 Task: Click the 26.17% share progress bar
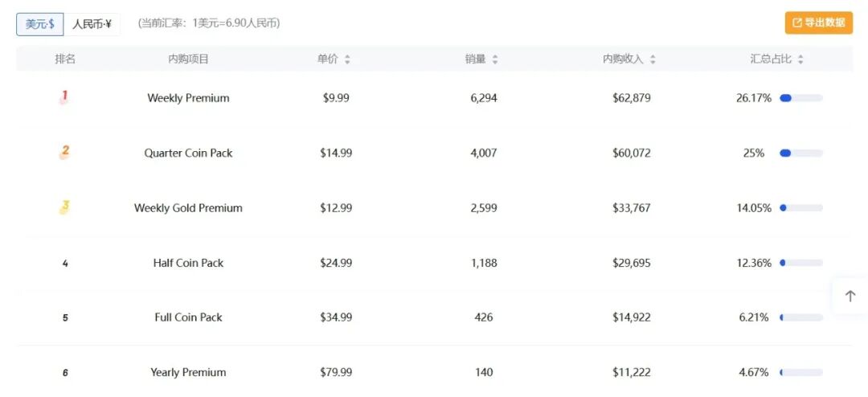click(x=800, y=98)
